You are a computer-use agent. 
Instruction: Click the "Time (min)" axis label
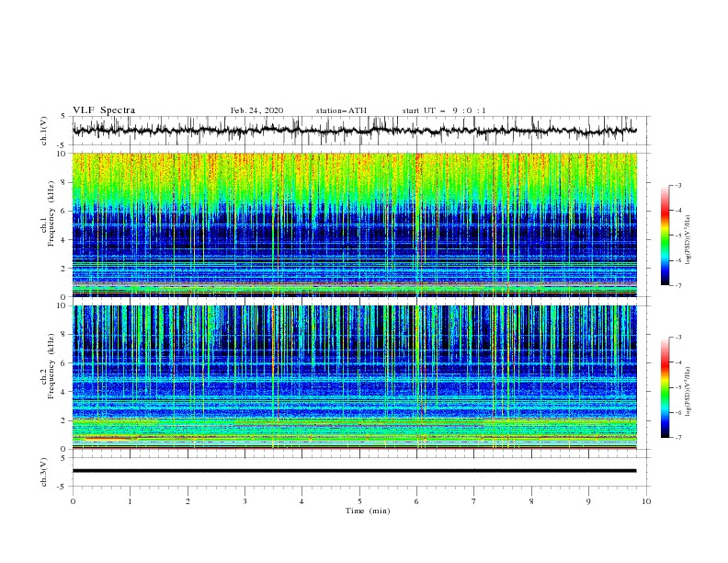(368, 511)
